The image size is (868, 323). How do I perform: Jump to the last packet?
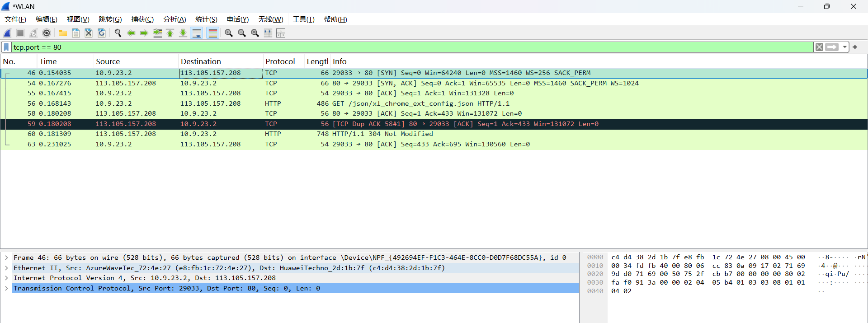click(x=183, y=33)
